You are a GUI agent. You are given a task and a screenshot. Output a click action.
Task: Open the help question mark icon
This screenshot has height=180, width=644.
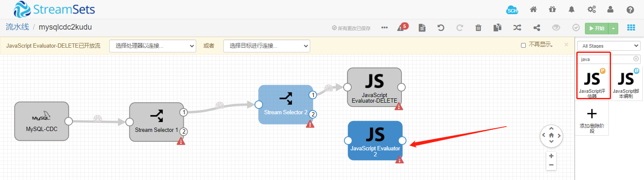click(630, 9)
